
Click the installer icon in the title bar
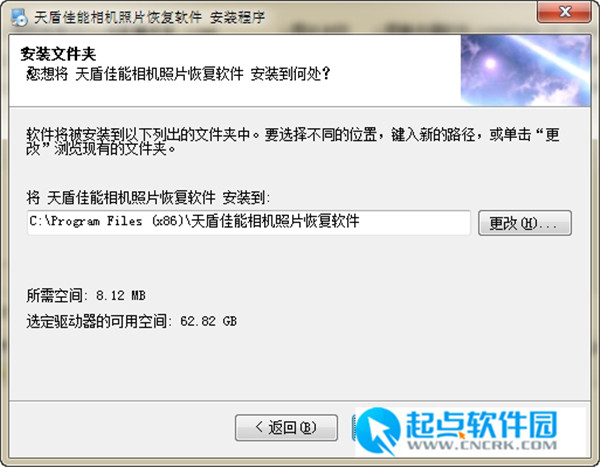[19, 17]
